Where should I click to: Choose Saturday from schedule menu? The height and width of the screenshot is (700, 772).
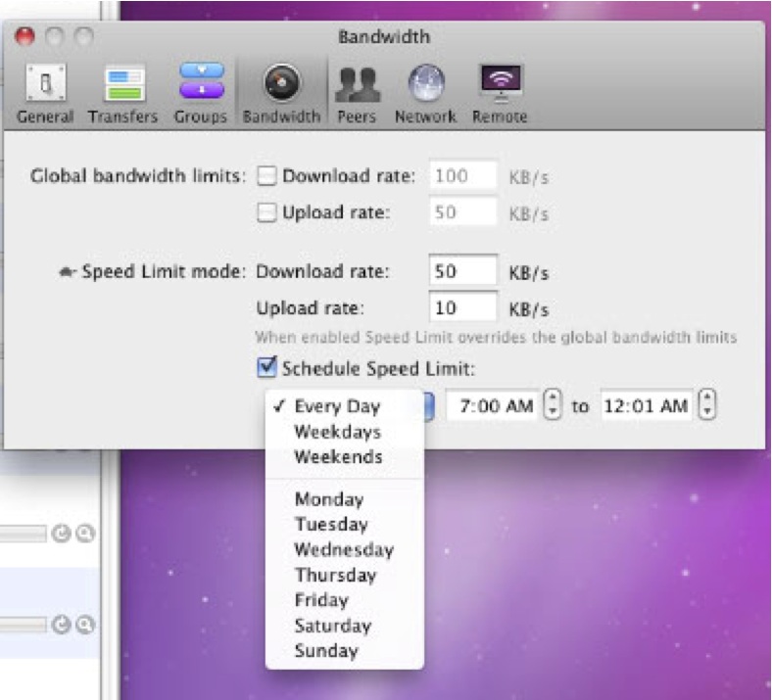tap(345, 626)
